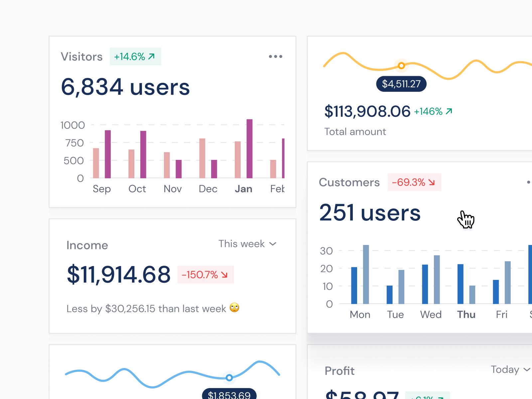The width and height of the screenshot is (532, 399).
Task: Select the Thu day label
Action: click(x=466, y=315)
